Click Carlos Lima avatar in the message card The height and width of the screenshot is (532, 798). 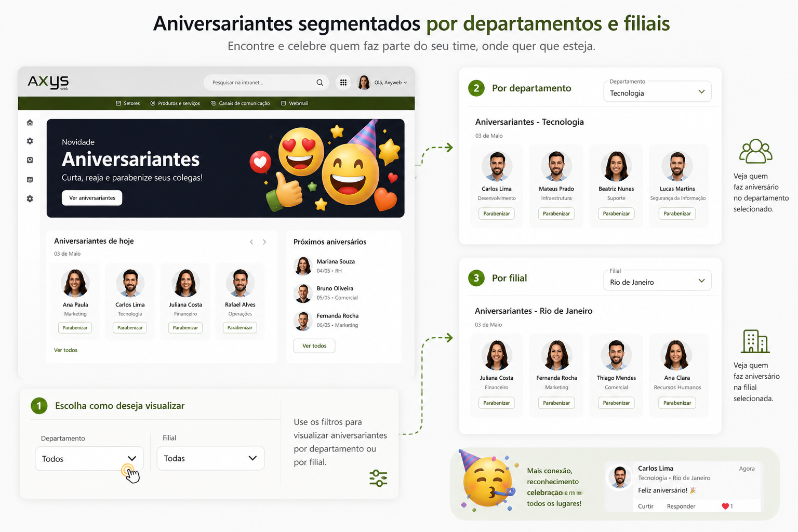coord(619,477)
